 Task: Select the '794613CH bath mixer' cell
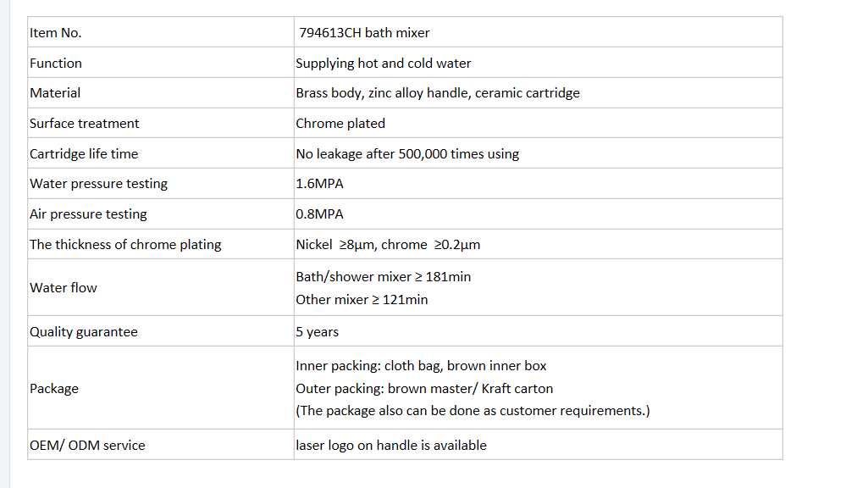coord(364,33)
